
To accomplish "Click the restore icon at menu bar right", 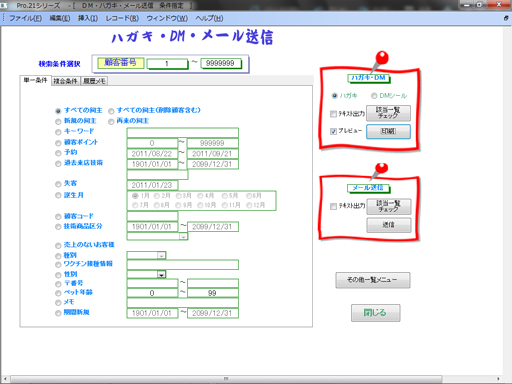I will 506,18.
